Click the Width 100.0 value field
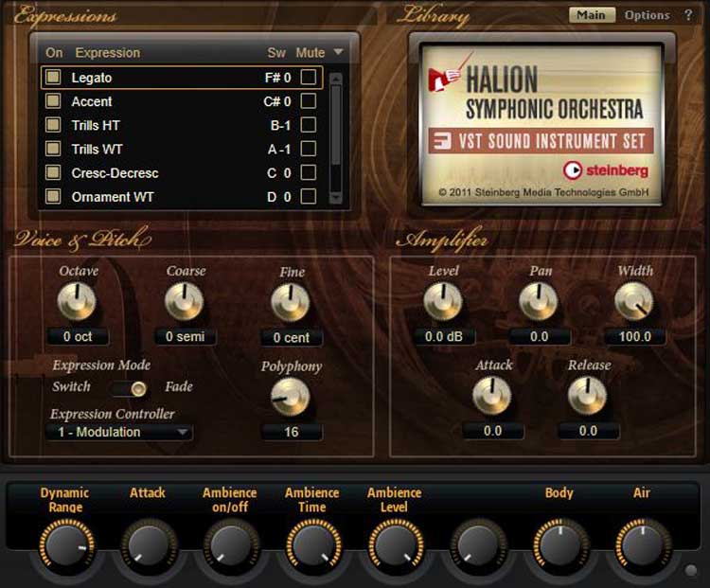The width and height of the screenshot is (710, 588). coord(635,336)
